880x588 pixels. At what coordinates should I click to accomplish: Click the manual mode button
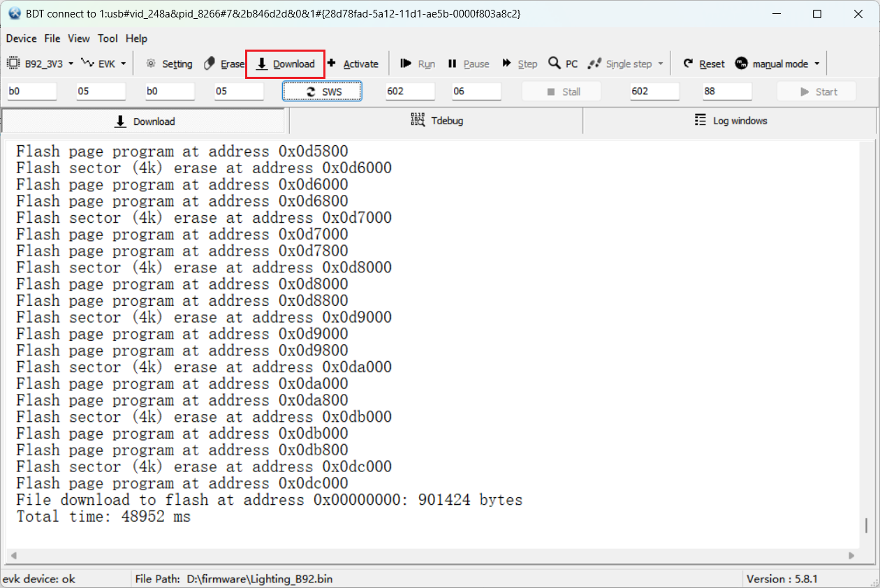pyautogui.click(x=772, y=64)
